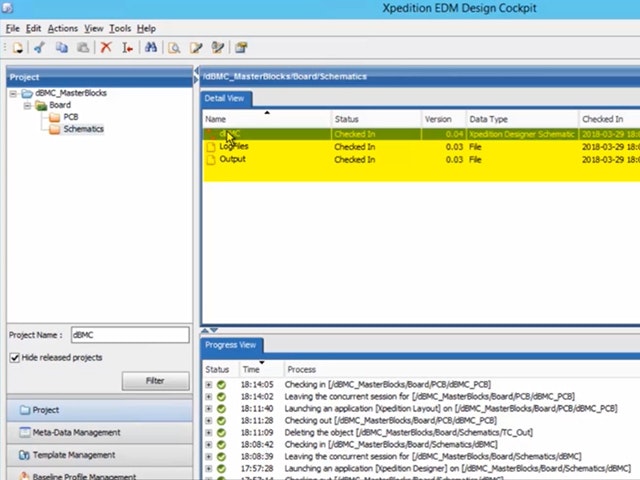This screenshot has width=640, height=480.
Task: Sort by the Name column header
Action: 267,119
